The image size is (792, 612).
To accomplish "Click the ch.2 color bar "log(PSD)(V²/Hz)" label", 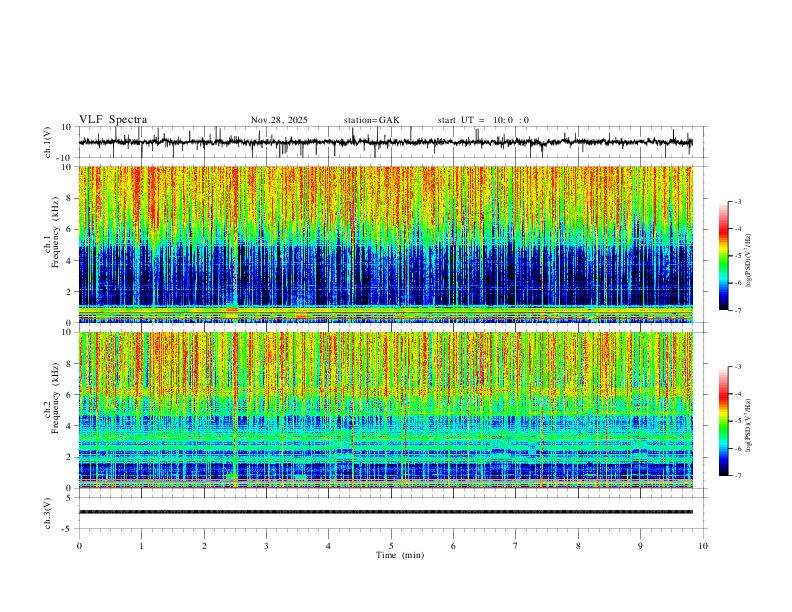I will [x=748, y=425].
